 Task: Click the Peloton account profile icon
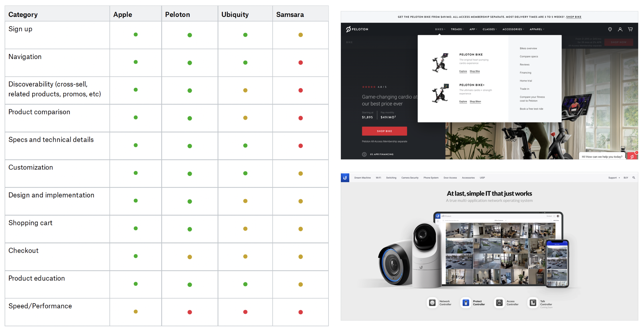[x=620, y=29]
